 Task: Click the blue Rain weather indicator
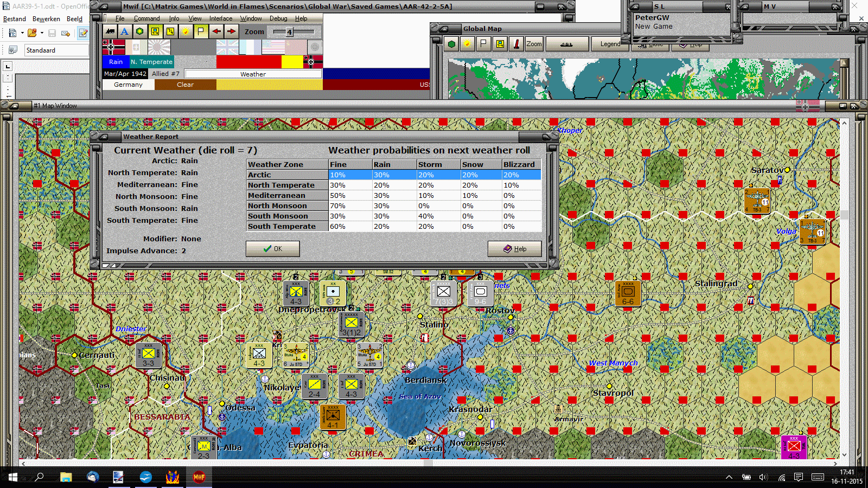116,62
